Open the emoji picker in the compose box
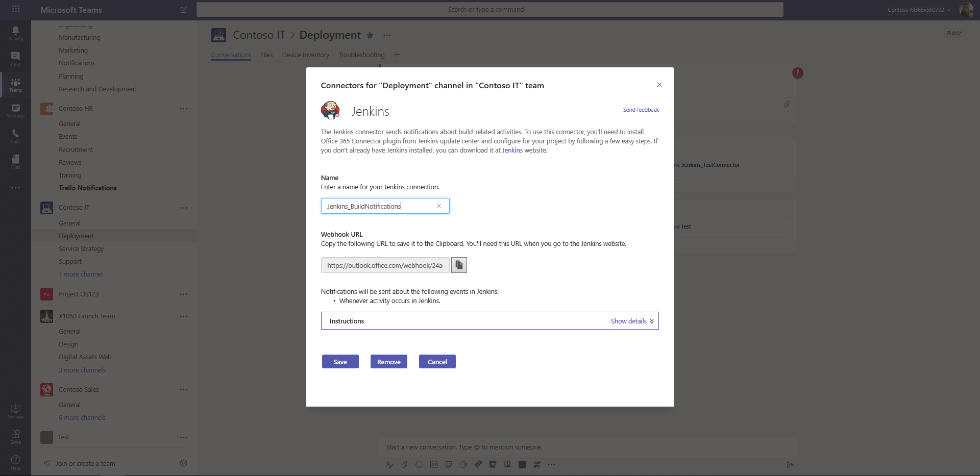Screen dimensions: 980x476 click(419, 464)
